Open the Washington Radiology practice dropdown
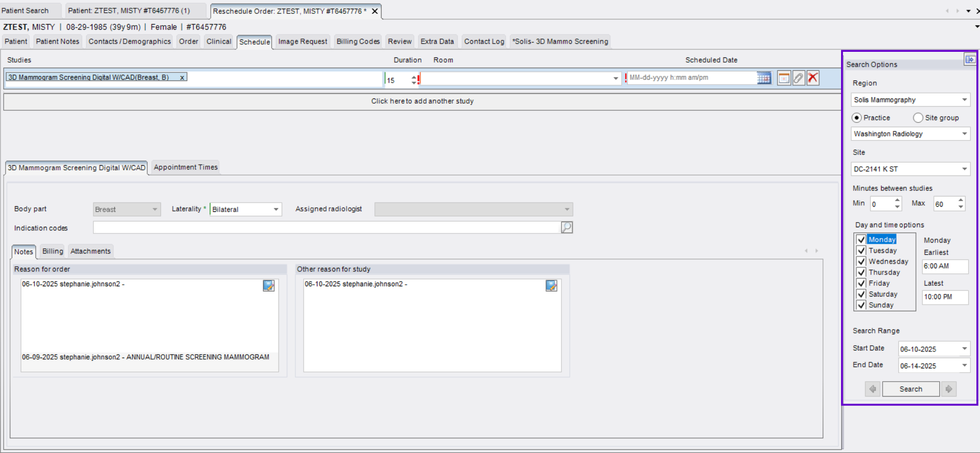The image size is (980, 453). [x=964, y=134]
